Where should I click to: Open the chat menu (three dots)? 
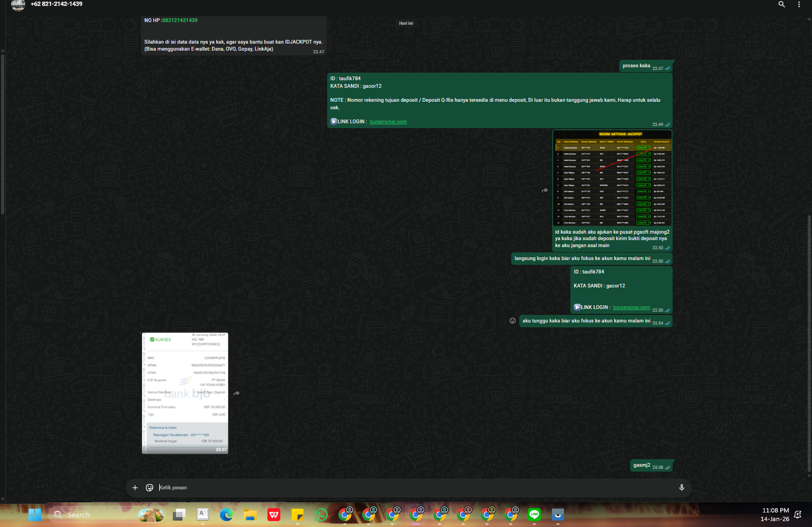(x=799, y=4)
